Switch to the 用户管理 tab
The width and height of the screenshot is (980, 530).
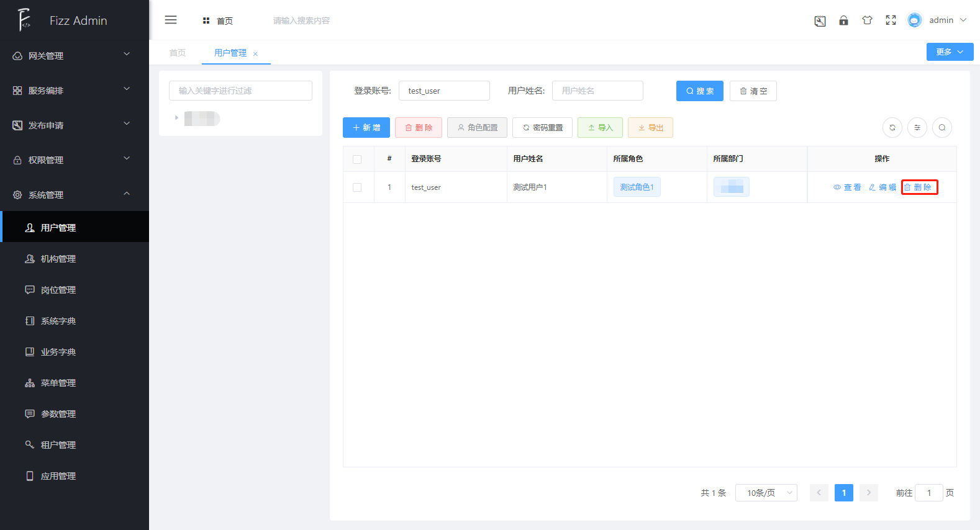(230, 53)
